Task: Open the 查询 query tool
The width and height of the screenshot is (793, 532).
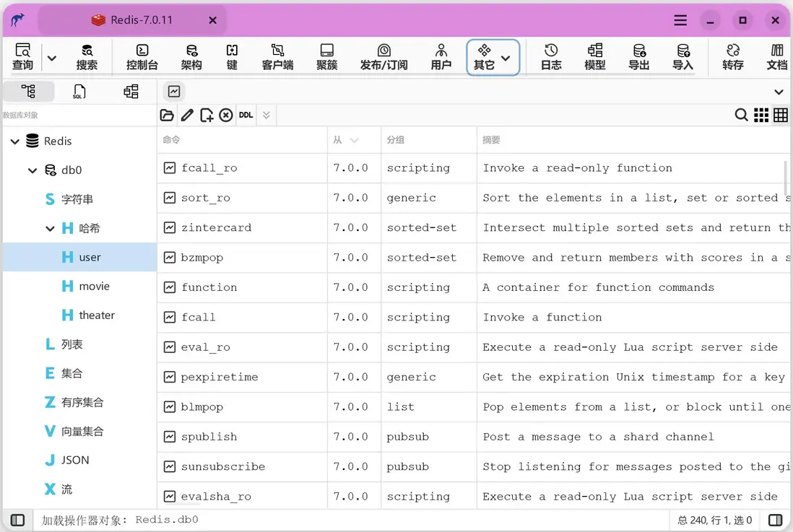Action: pyautogui.click(x=22, y=56)
